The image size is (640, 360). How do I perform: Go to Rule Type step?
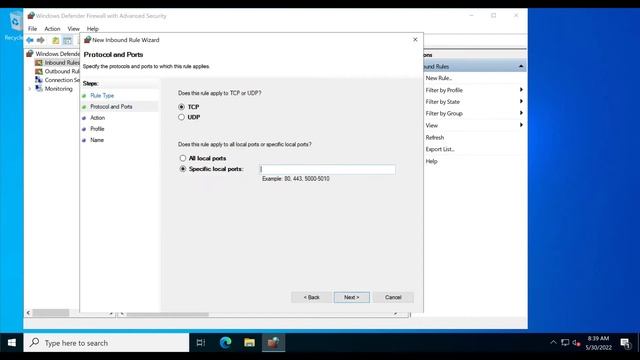click(x=102, y=96)
